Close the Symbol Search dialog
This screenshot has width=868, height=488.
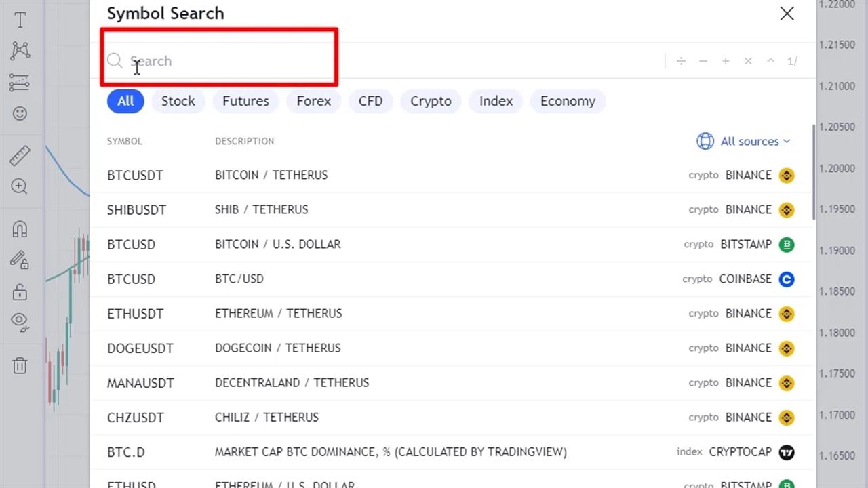787,14
